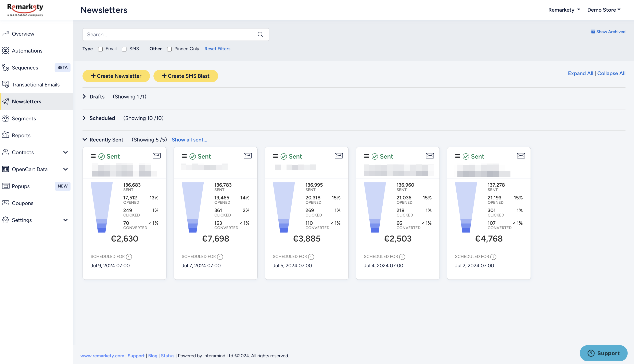The image size is (634, 364).
Task: Enable the Email type filter checkbox
Action: (100, 49)
